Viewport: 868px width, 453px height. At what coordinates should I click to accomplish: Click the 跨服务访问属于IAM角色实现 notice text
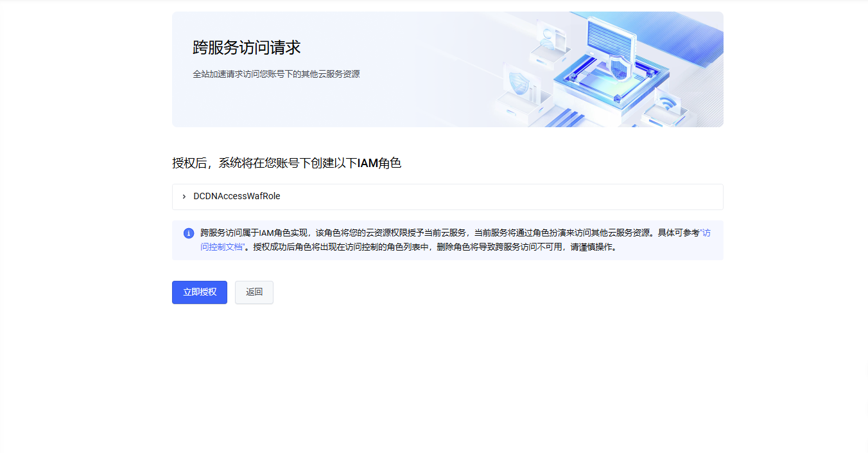click(256, 233)
